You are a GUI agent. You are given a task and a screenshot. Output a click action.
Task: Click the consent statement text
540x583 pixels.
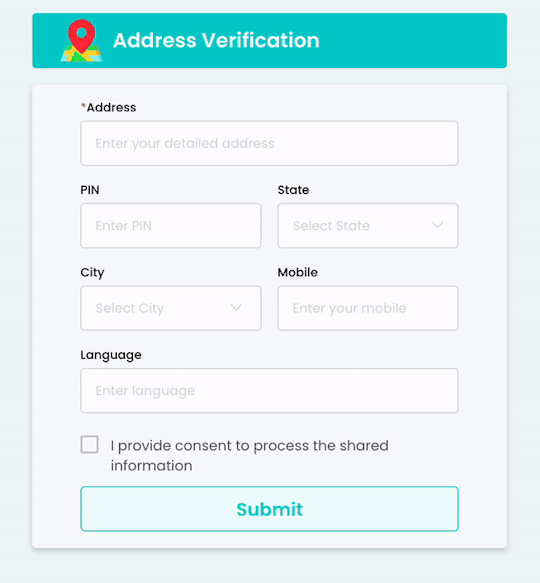pyautogui.click(x=249, y=455)
